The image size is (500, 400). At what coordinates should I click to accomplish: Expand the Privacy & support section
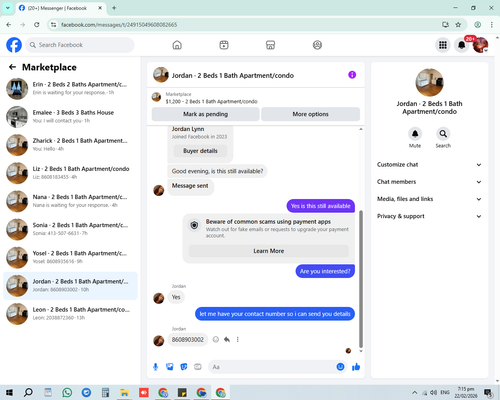pyautogui.click(x=429, y=216)
